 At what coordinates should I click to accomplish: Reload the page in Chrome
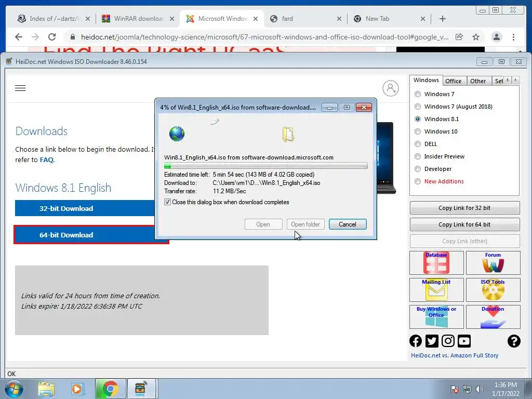click(52, 37)
